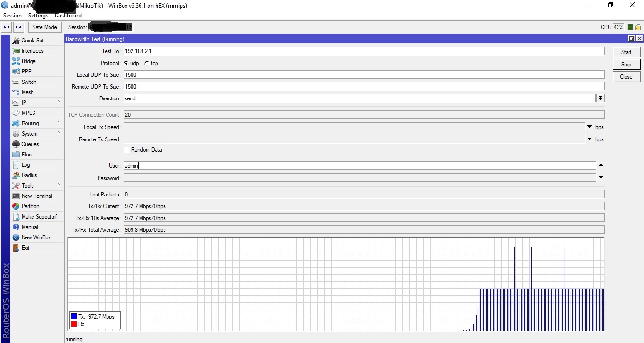Expand the Tools submenu arrow

[x=58, y=185]
